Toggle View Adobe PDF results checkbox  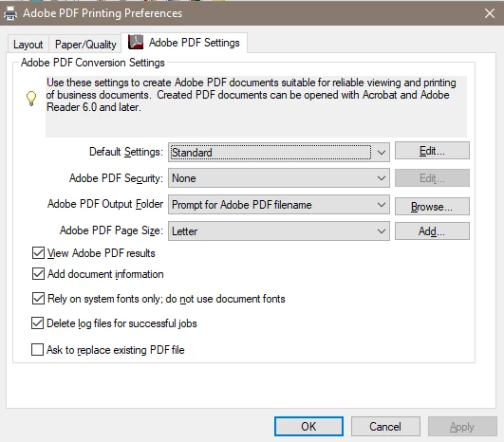tap(38, 253)
